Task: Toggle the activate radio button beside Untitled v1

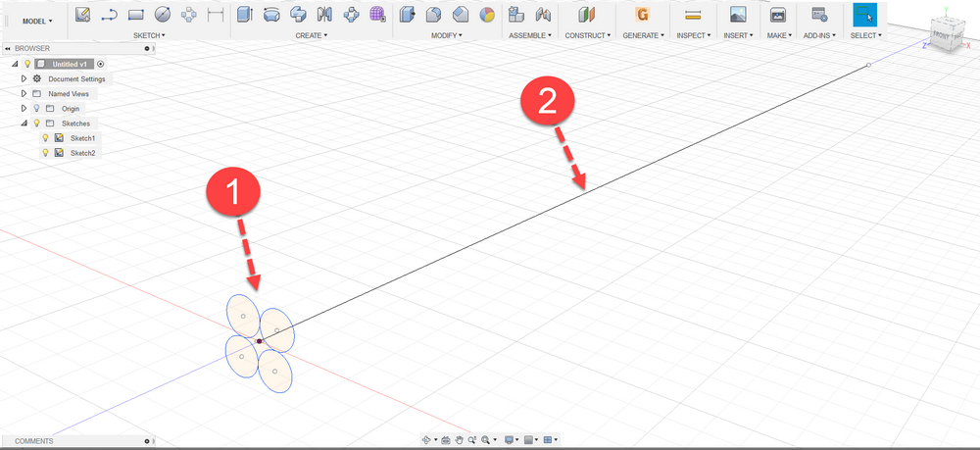Action: [101, 64]
